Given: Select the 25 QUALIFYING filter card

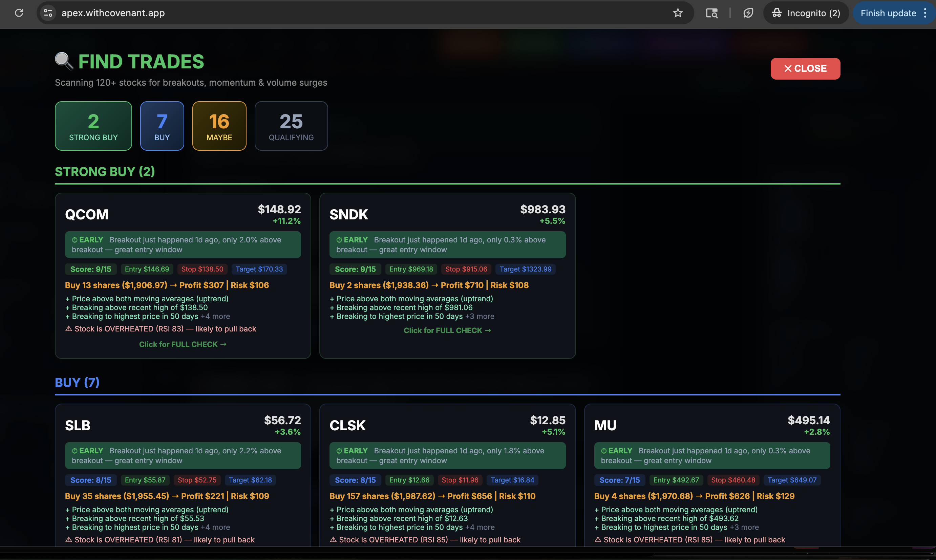Looking at the screenshot, I should [291, 126].
